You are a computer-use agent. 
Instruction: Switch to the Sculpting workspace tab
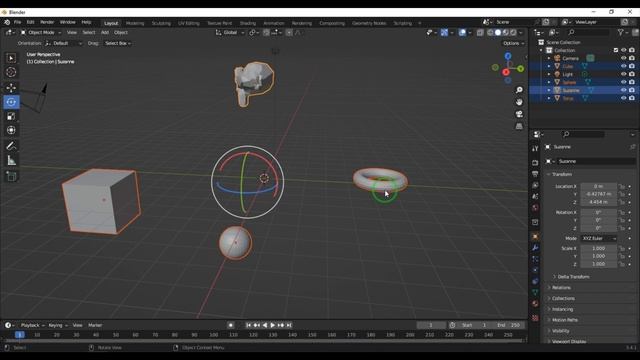click(161, 23)
